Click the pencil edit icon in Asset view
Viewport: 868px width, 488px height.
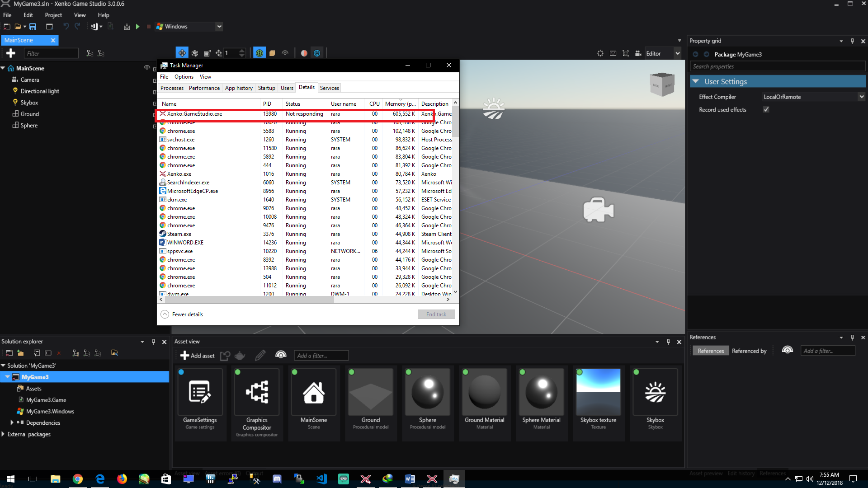click(260, 356)
